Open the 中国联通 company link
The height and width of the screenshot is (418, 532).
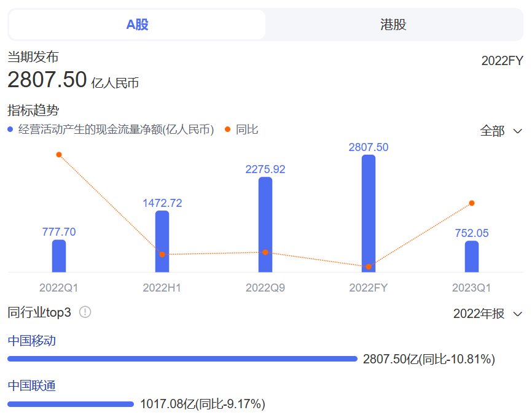pyautogui.click(x=31, y=386)
